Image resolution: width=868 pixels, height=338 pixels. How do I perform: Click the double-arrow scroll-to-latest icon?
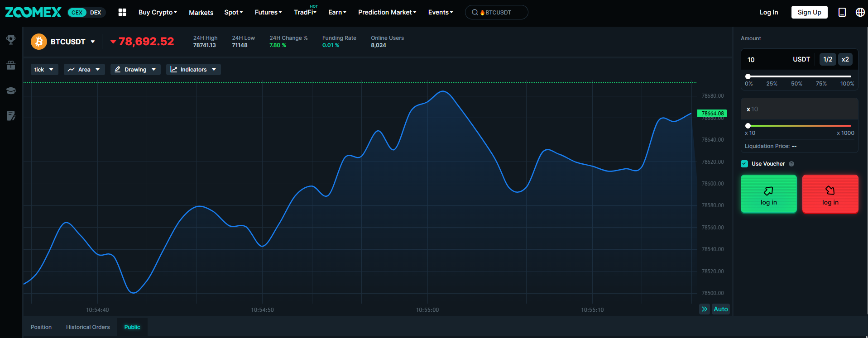705,309
